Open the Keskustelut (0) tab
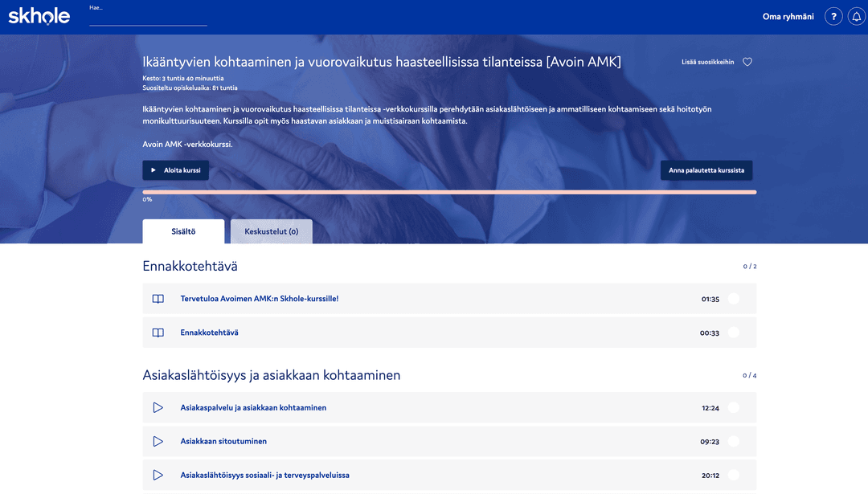 (271, 231)
